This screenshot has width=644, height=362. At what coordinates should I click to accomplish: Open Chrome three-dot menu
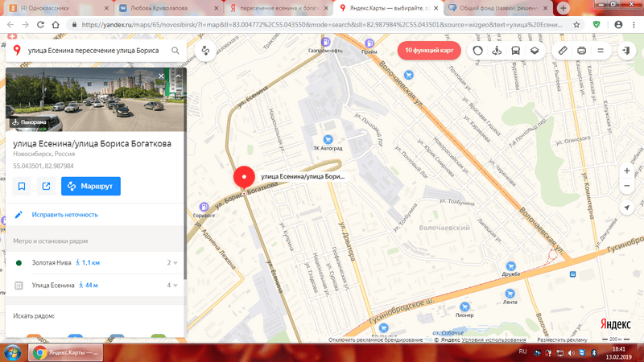point(634,25)
